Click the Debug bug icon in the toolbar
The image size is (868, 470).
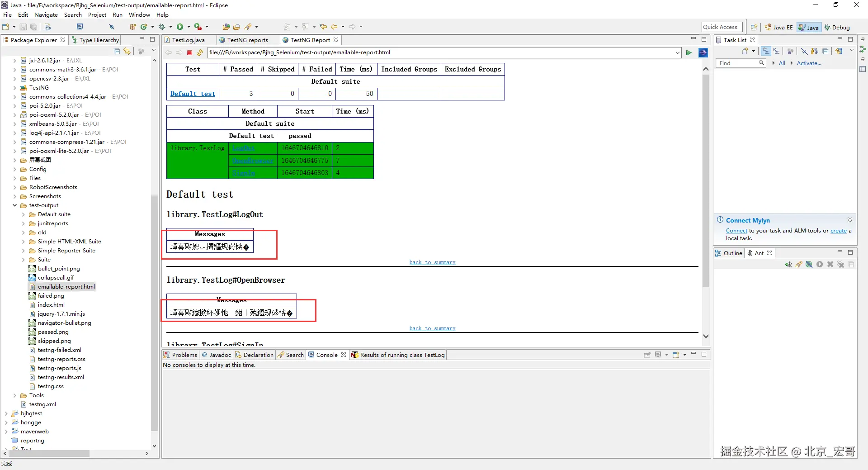pos(161,27)
